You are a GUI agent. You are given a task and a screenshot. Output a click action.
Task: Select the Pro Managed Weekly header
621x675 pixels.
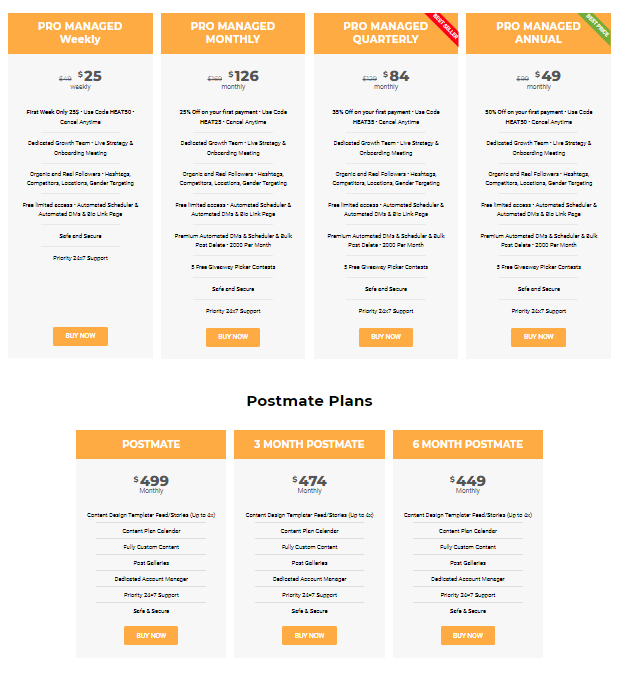point(80,33)
